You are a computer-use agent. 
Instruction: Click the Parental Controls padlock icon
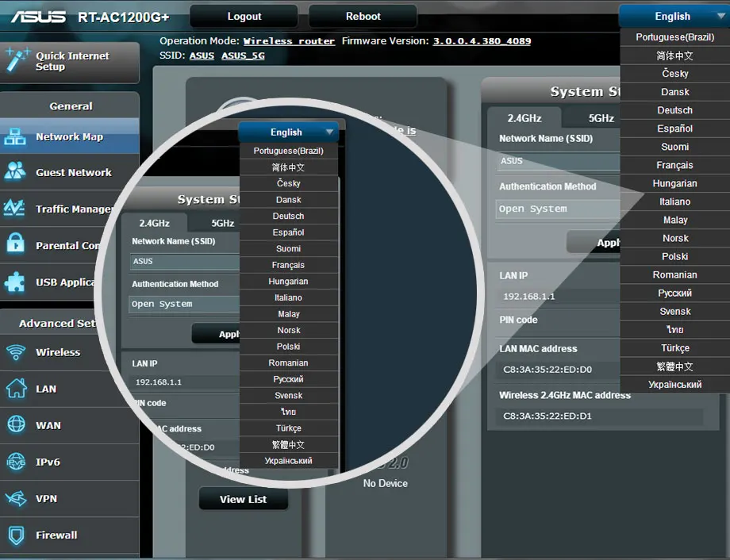tap(16, 244)
